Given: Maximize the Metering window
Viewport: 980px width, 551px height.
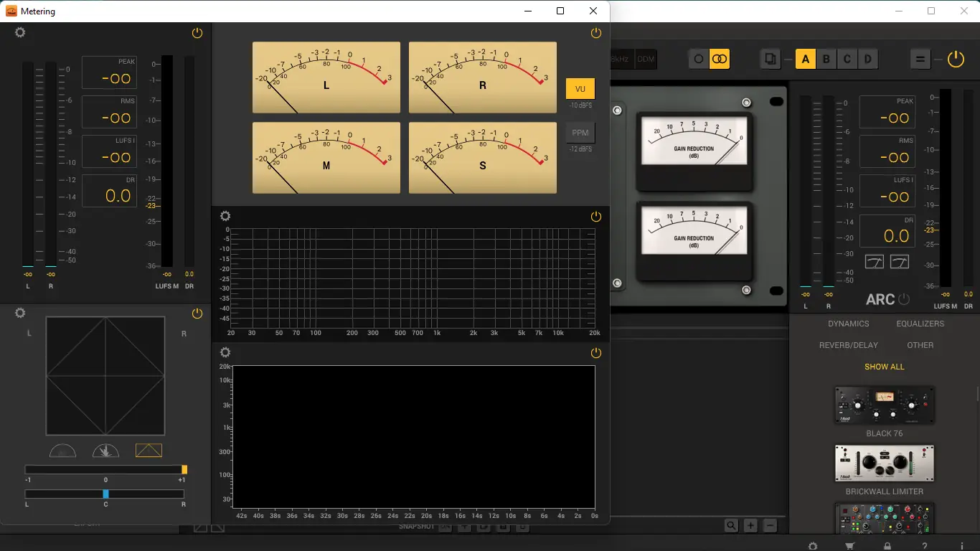Looking at the screenshot, I should (560, 11).
